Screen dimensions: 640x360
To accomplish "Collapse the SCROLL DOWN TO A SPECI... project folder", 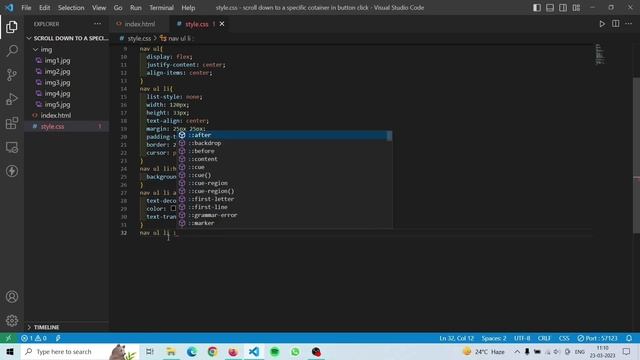I will 67,38.
